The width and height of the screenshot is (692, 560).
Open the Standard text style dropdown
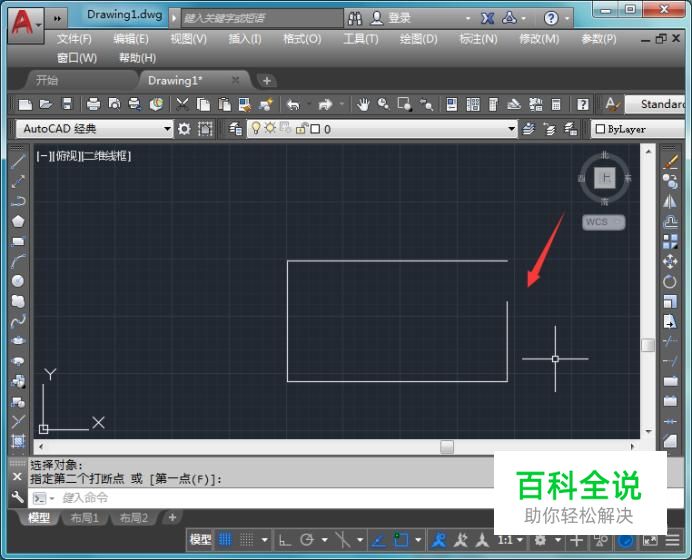[x=655, y=105]
